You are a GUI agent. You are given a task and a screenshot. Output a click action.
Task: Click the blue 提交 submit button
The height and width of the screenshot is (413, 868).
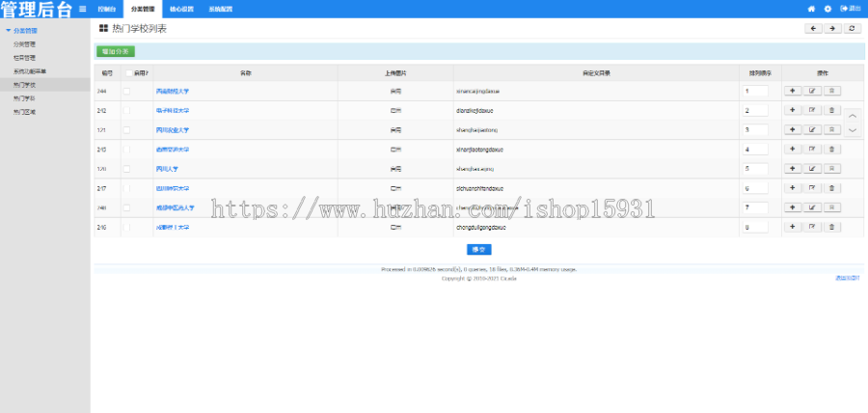(478, 250)
